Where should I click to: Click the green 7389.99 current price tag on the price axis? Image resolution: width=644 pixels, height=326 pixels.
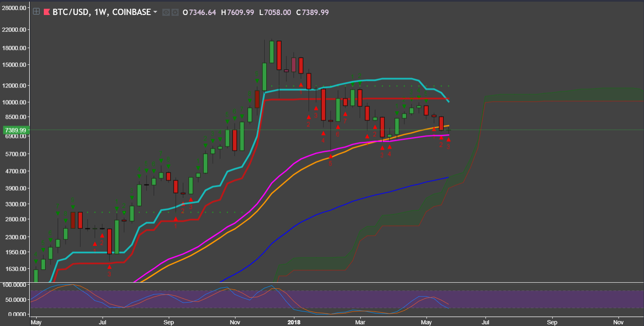[x=15, y=130]
